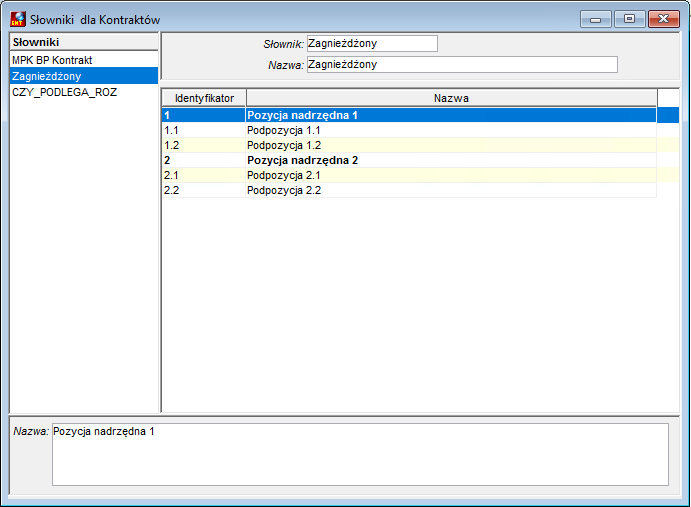Click the Nazwa column header

[x=451, y=98]
